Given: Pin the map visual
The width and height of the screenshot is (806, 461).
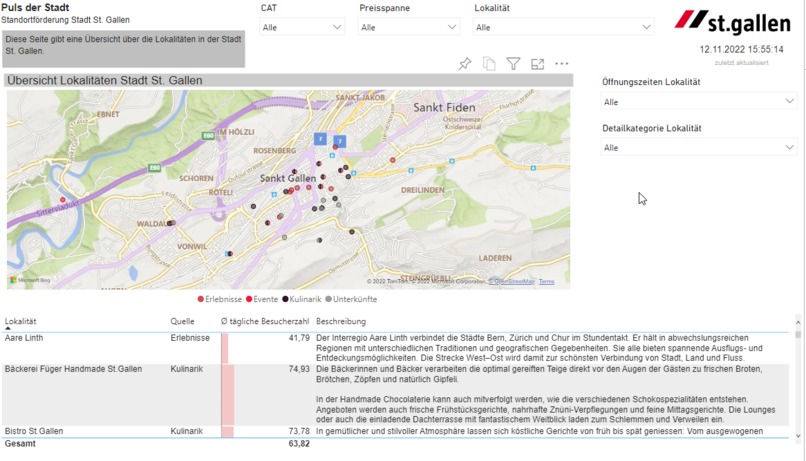Looking at the screenshot, I should [465, 64].
